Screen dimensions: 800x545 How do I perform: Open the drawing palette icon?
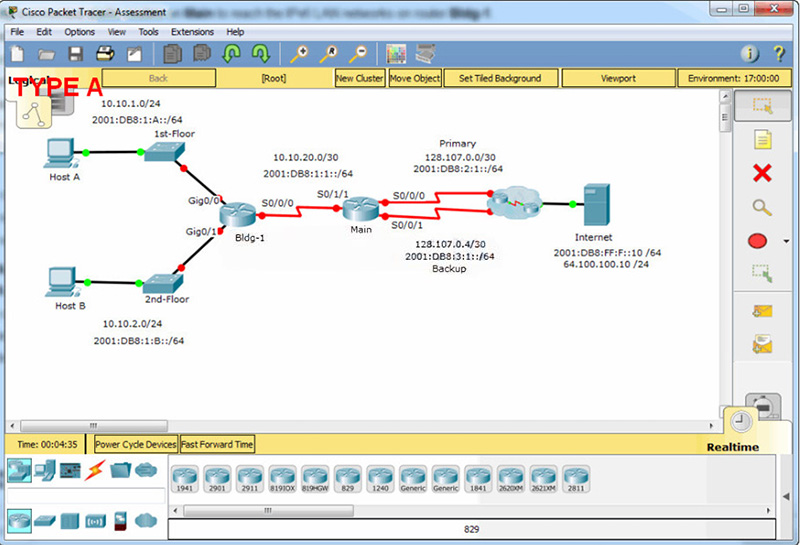pyautogui.click(x=396, y=54)
